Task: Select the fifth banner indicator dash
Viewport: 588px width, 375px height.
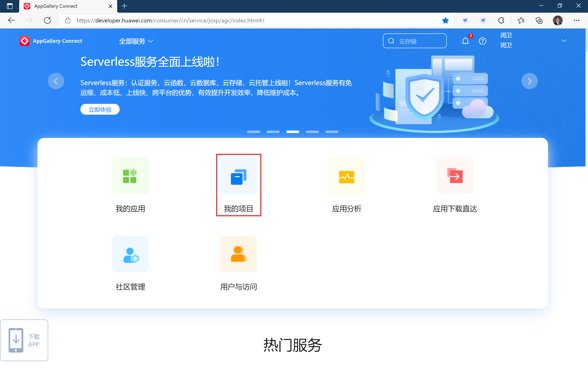Action: click(x=332, y=132)
